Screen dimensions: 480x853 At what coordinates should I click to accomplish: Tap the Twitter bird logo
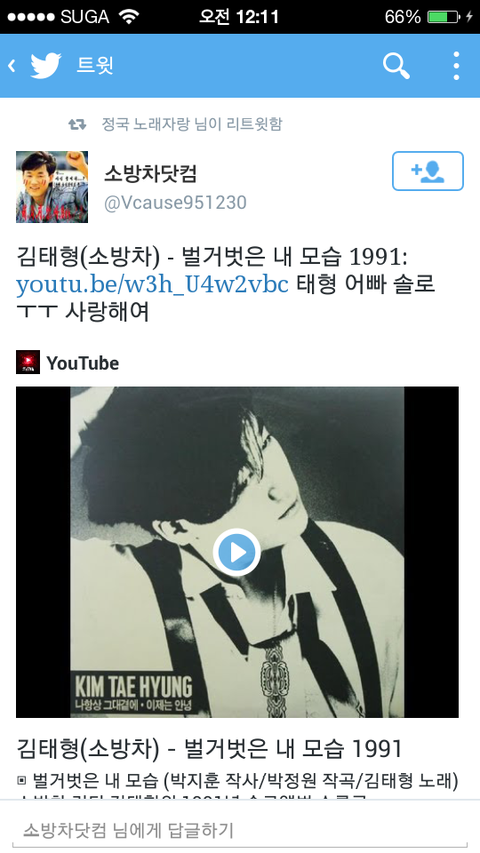coord(46,66)
